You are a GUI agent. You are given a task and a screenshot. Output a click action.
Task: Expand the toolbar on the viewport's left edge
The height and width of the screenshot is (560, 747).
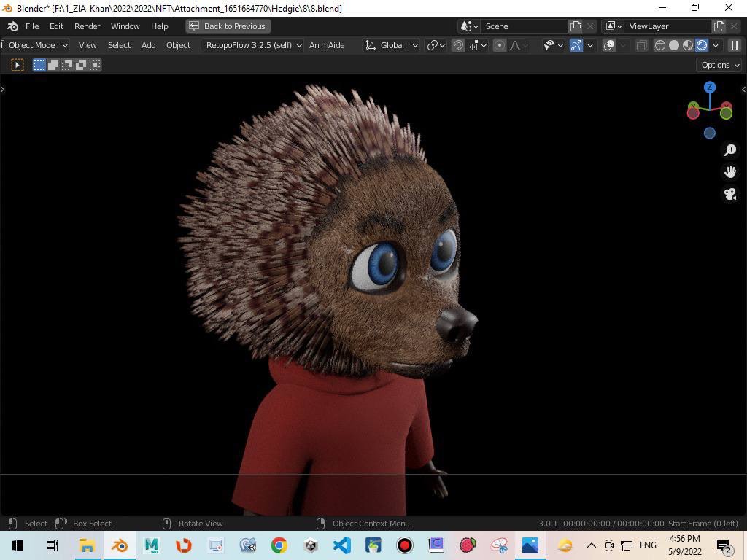[x=2, y=89]
